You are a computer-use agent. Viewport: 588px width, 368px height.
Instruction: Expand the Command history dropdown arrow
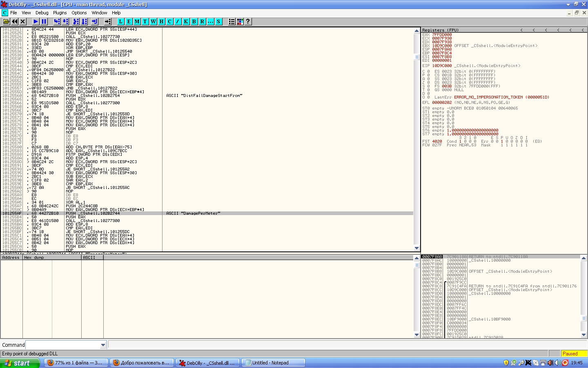(103, 345)
